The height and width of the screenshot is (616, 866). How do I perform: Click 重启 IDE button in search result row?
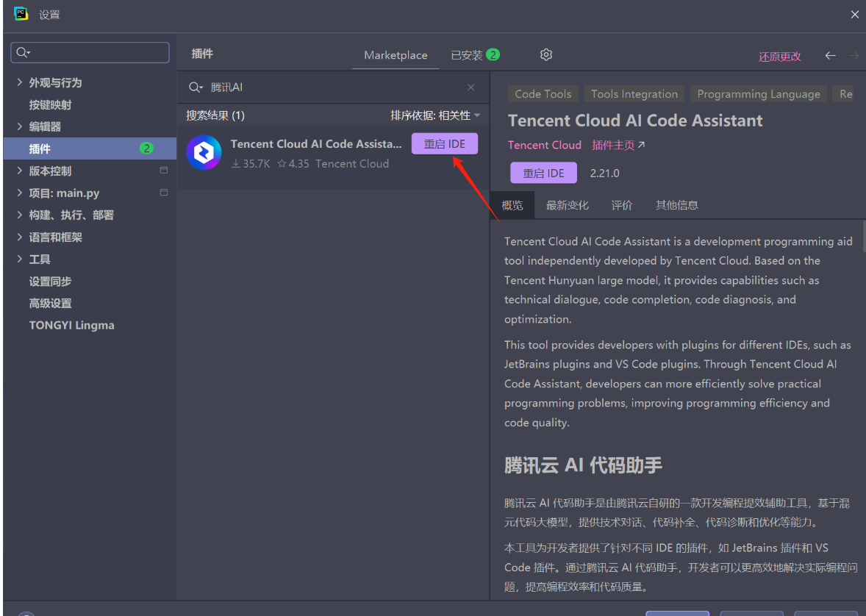(x=445, y=144)
